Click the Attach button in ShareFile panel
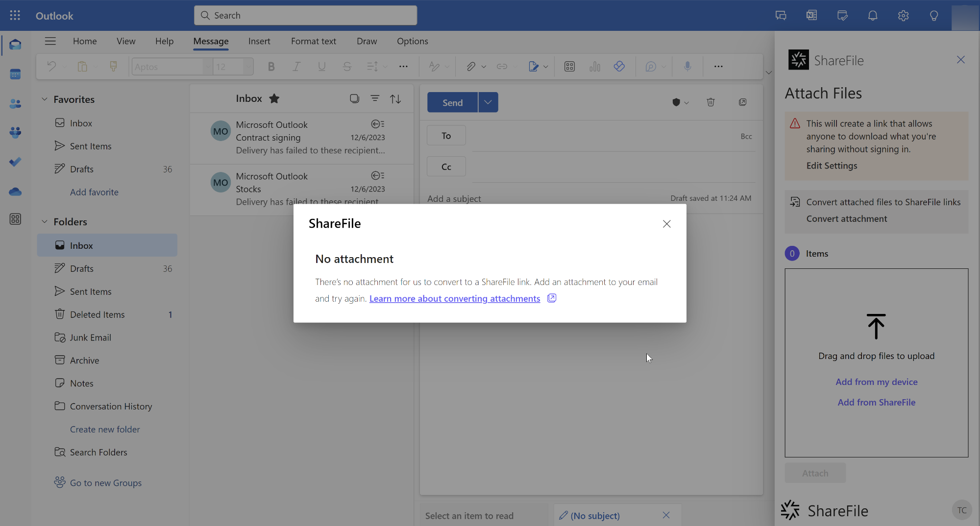 [x=815, y=473]
